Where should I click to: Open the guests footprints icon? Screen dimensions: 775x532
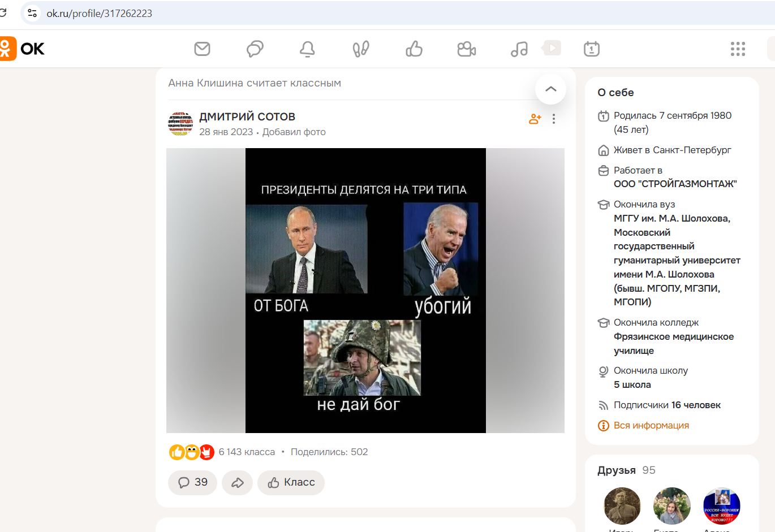pyautogui.click(x=361, y=49)
